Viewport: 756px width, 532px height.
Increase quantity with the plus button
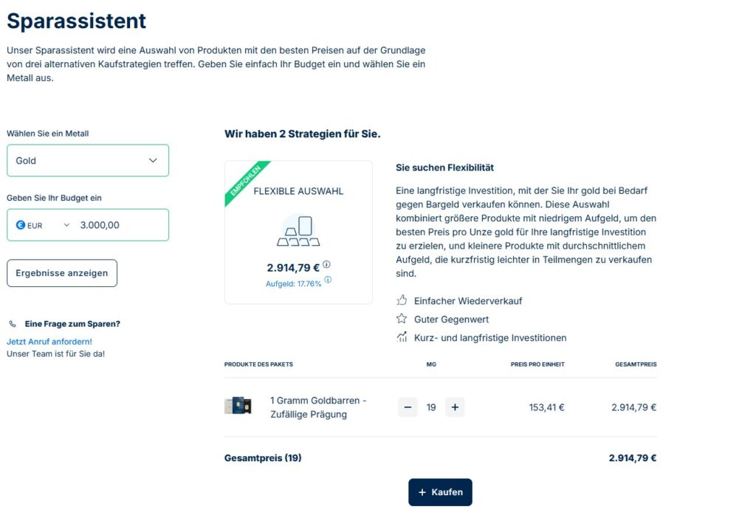[455, 407]
